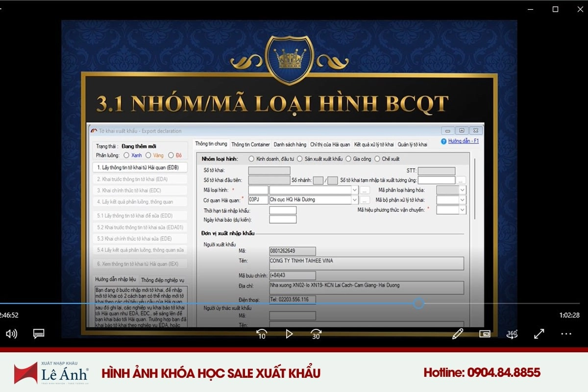Open the subtitles and captions menu
588x392 pixels.
(39, 334)
